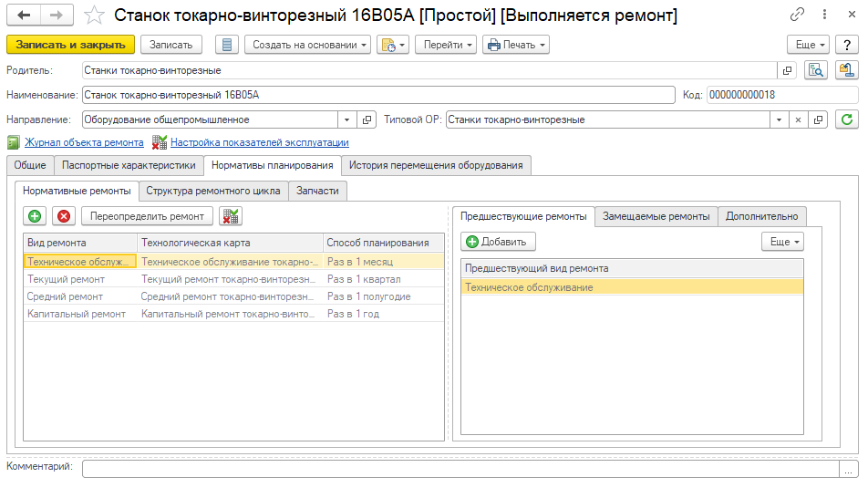Image resolution: width=868 pixels, height=488 pixels.
Task: Select the Капитальный ремонт table row
Action: click(77, 314)
